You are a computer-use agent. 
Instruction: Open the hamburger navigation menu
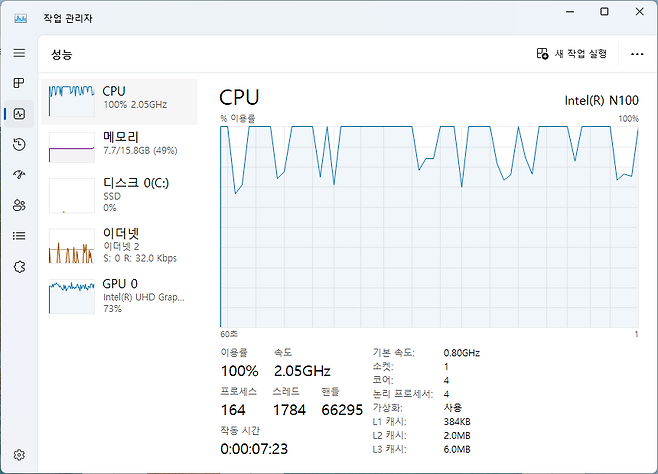pos(19,53)
